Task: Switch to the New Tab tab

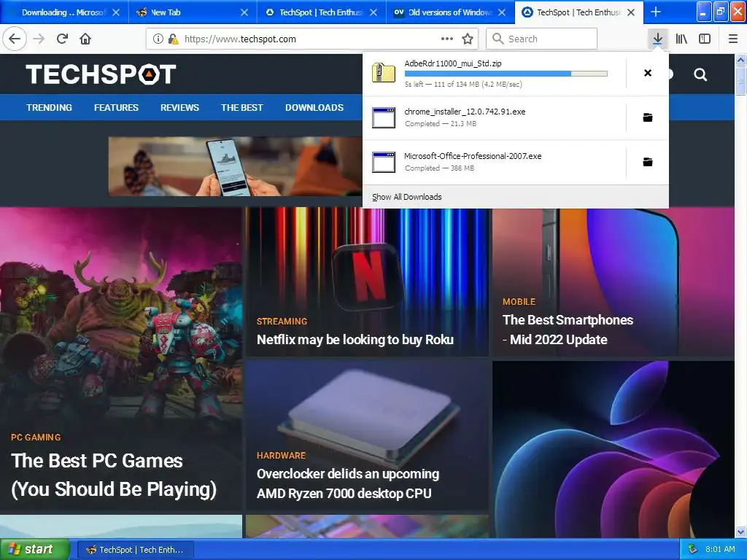Action: tap(193, 12)
